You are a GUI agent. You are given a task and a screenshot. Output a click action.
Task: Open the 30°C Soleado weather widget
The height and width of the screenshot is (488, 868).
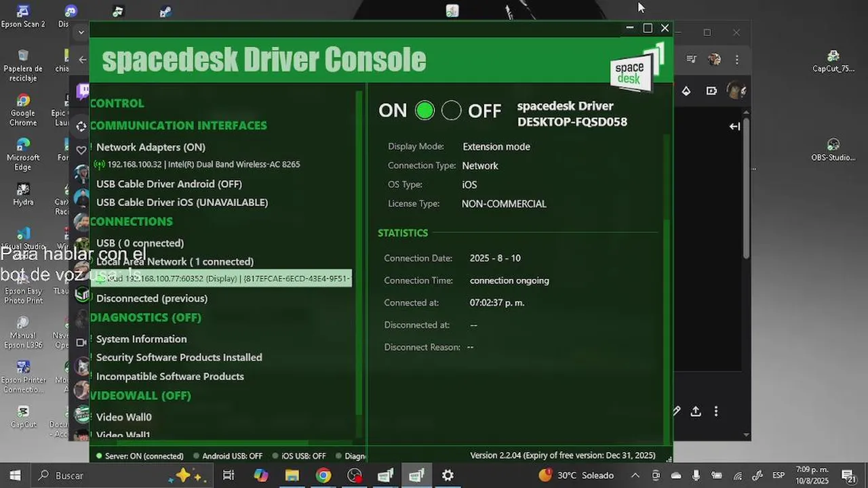(x=576, y=475)
